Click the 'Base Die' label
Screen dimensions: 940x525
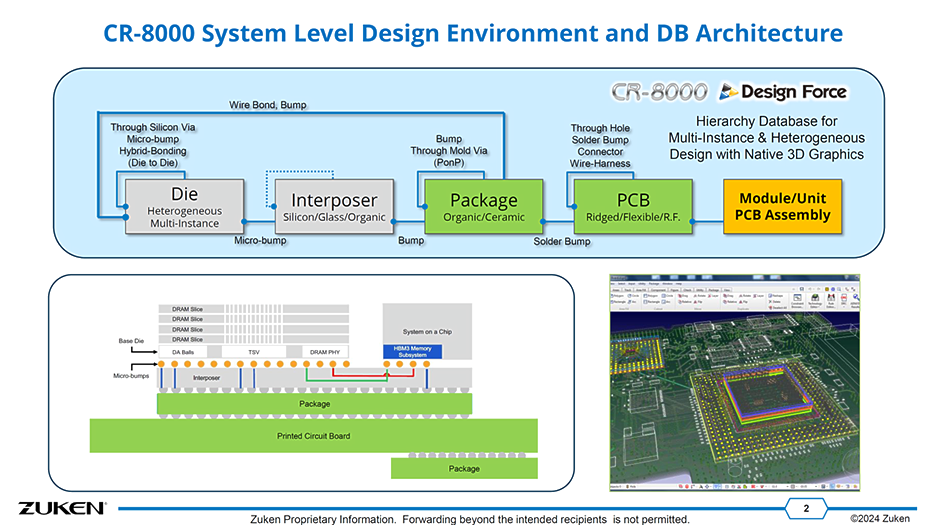[x=131, y=341]
